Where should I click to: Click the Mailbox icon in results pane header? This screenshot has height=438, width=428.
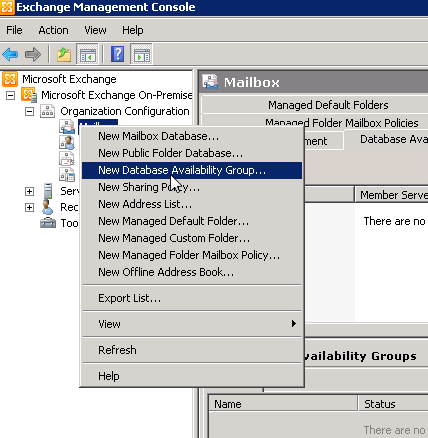[x=210, y=82]
